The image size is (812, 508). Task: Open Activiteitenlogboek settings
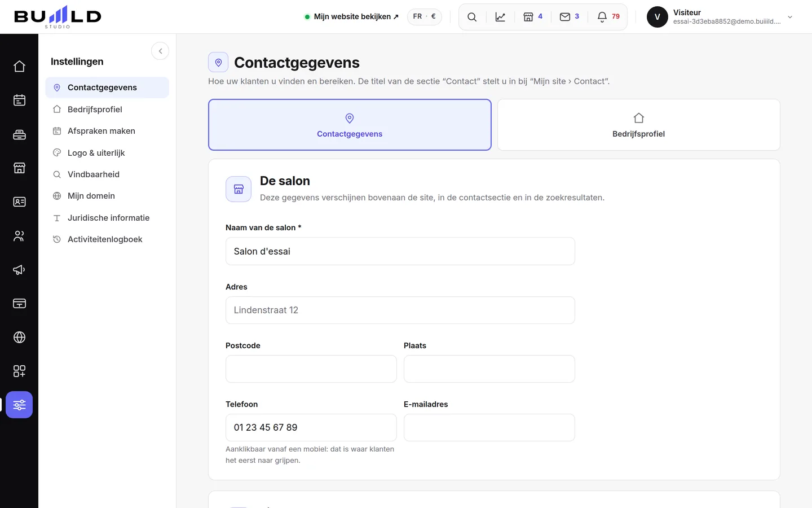107,239
